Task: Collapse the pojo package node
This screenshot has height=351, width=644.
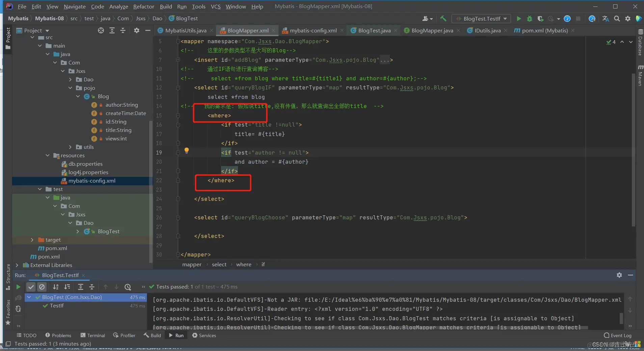Action: coord(70,88)
